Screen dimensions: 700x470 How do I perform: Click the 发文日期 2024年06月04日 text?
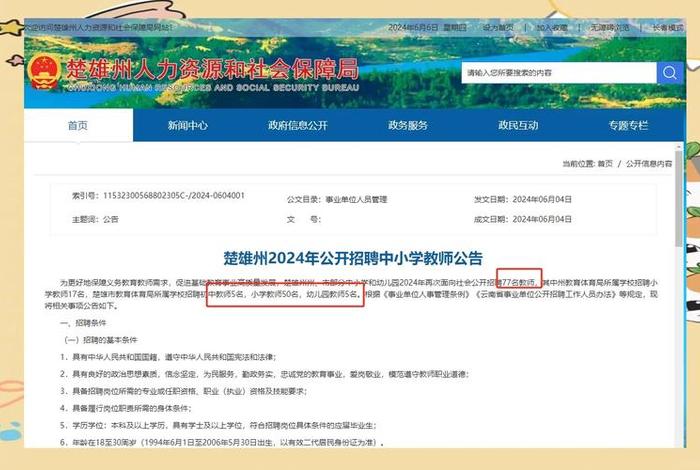click(x=523, y=200)
